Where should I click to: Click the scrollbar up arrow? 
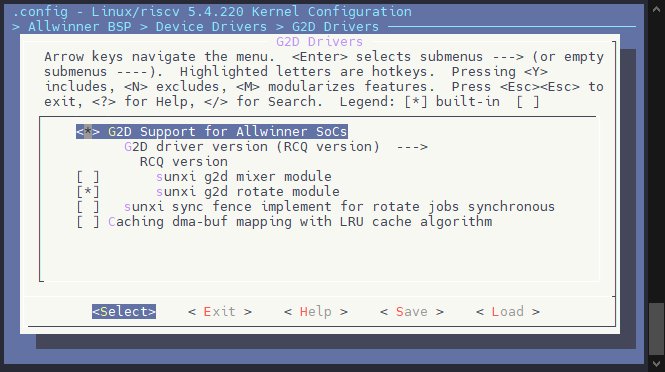coord(656,9)
